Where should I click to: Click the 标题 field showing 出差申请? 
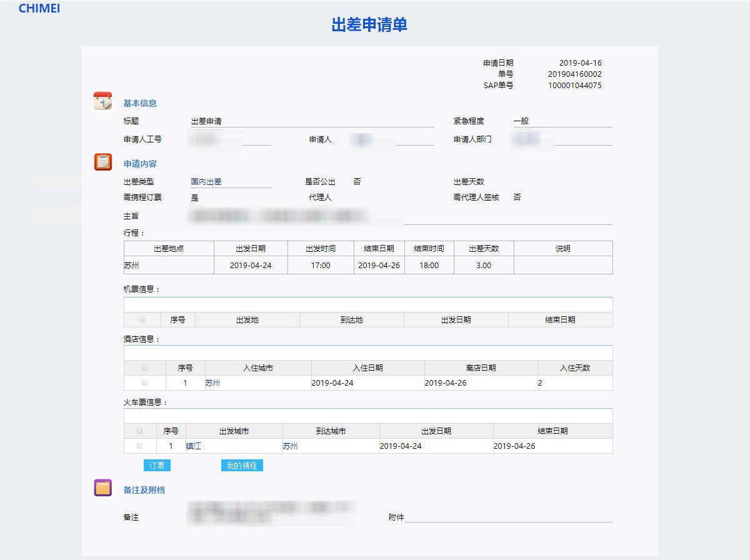(312, 121)
